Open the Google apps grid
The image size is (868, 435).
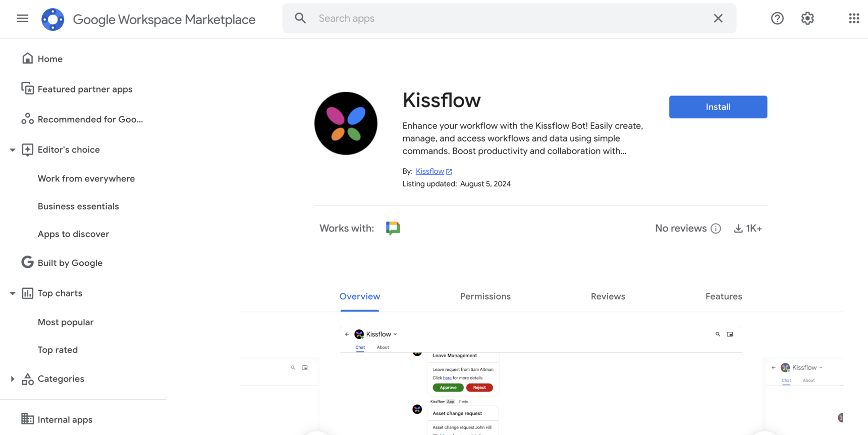854,18
